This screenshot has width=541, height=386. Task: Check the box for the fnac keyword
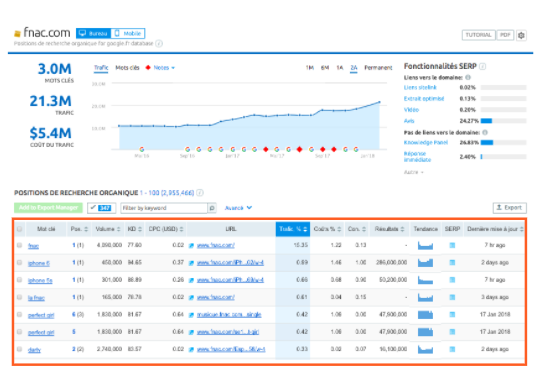[x=19, y=245]
